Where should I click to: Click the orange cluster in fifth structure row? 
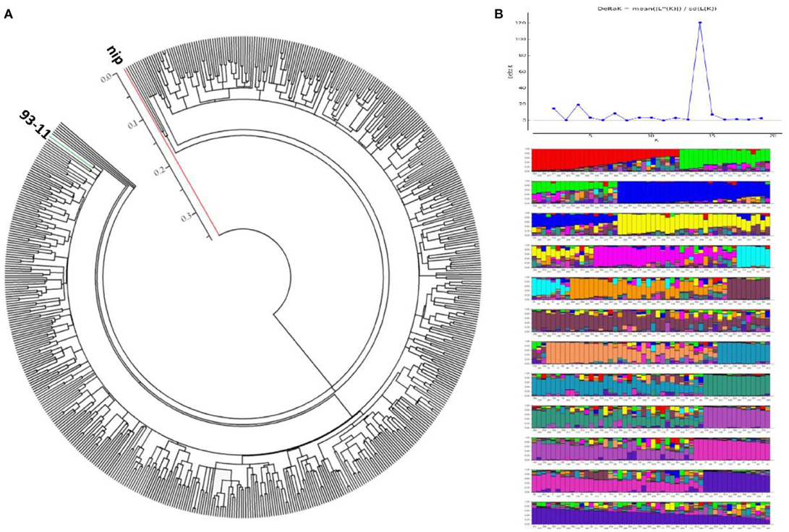[649, 288]
